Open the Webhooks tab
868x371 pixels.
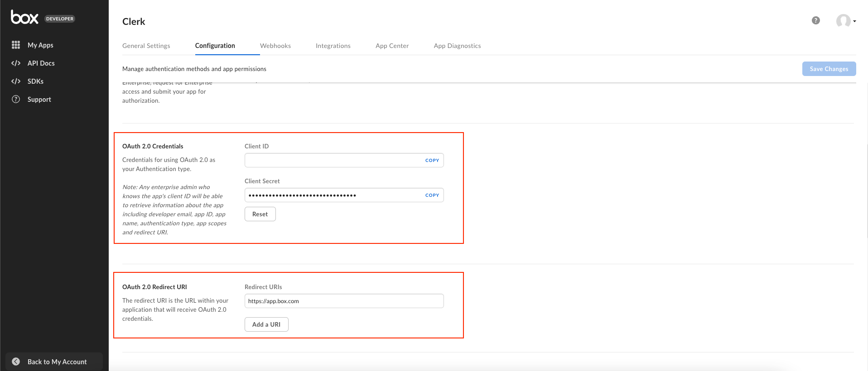pos(275,46)
